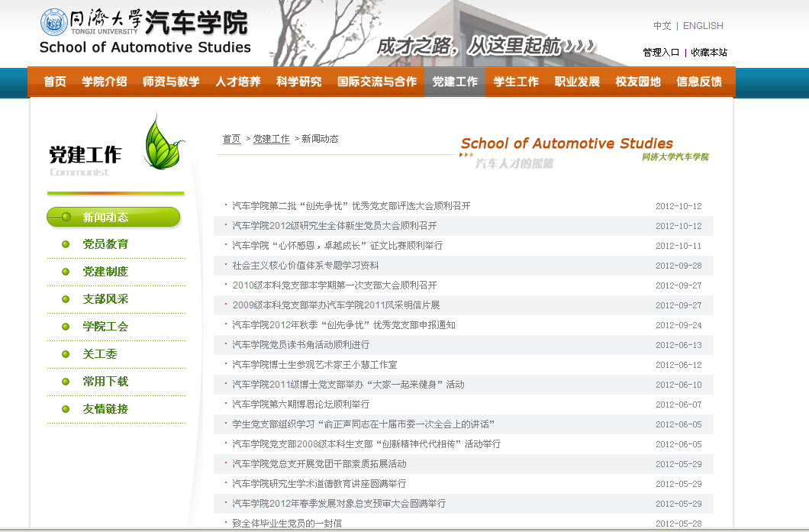Click the green bullet beside 支部风采
Viewport: 809px width, 532px height.
65,299
